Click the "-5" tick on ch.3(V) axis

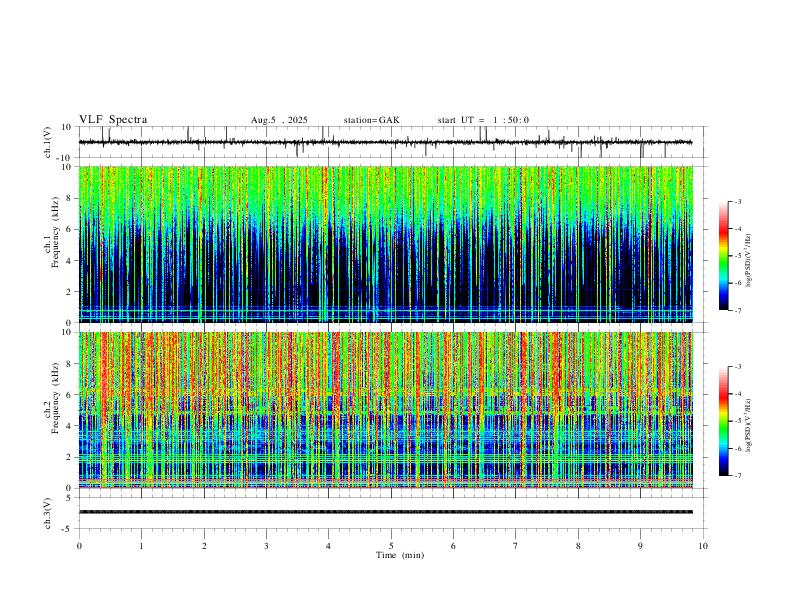67,529
